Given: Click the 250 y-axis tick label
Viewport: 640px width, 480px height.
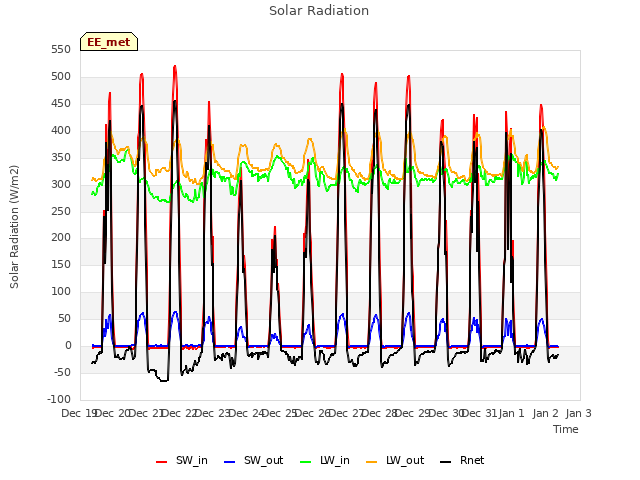Looking at the screenshot, I should tap(61, 211).
